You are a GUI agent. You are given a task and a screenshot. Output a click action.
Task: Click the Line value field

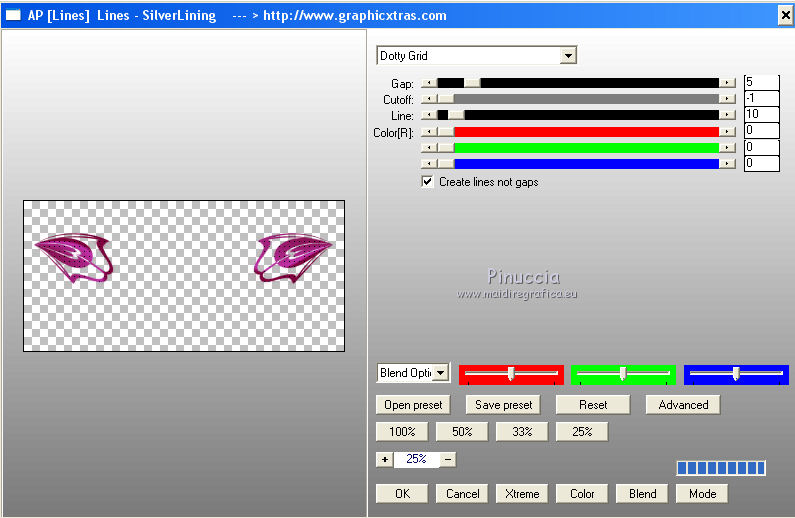[x=762, y=114]
